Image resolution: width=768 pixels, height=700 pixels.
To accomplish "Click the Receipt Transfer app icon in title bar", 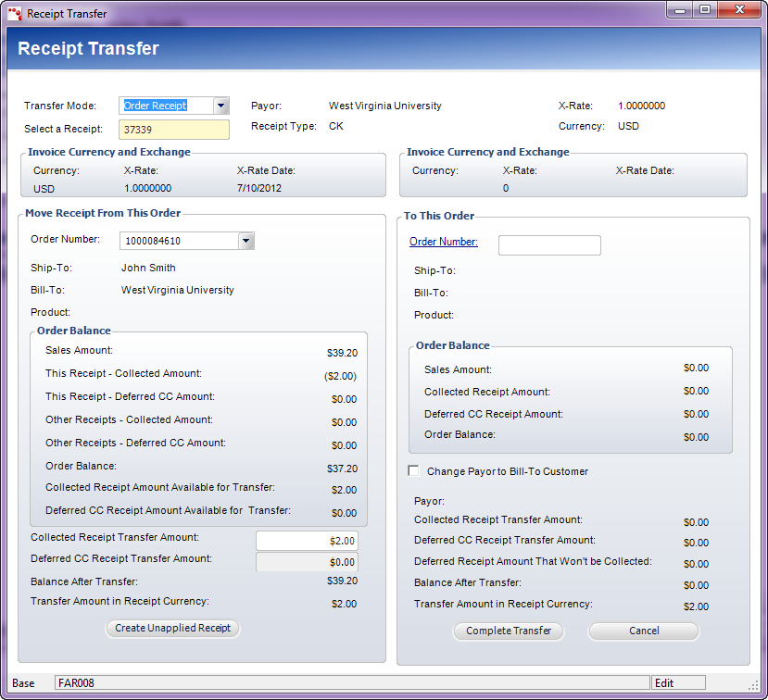I will (15, 14).
